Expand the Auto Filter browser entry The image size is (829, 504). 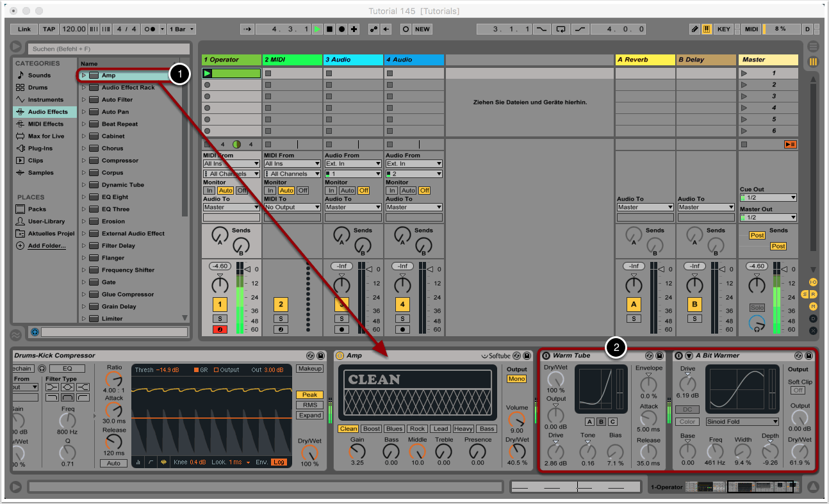coord(84,100)
